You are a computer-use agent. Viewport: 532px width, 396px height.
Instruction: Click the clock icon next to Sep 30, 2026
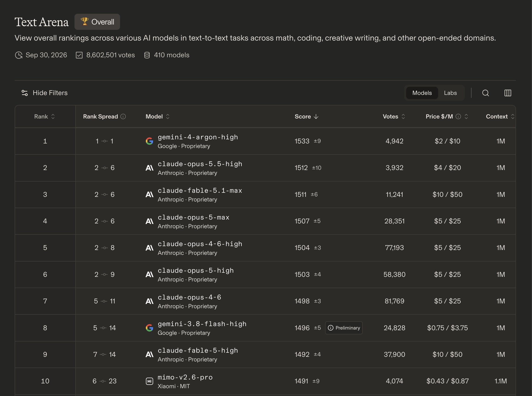point(19,55)
